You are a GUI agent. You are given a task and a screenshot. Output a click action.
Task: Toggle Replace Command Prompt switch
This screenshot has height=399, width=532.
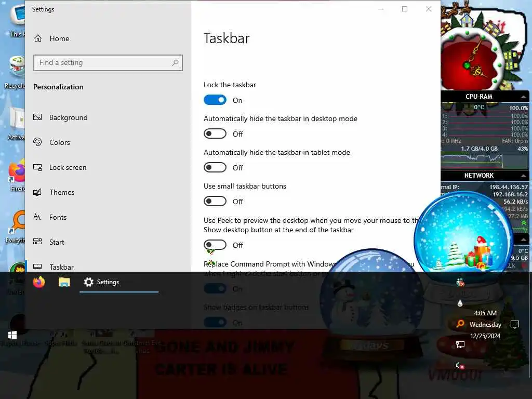point(215,289)
